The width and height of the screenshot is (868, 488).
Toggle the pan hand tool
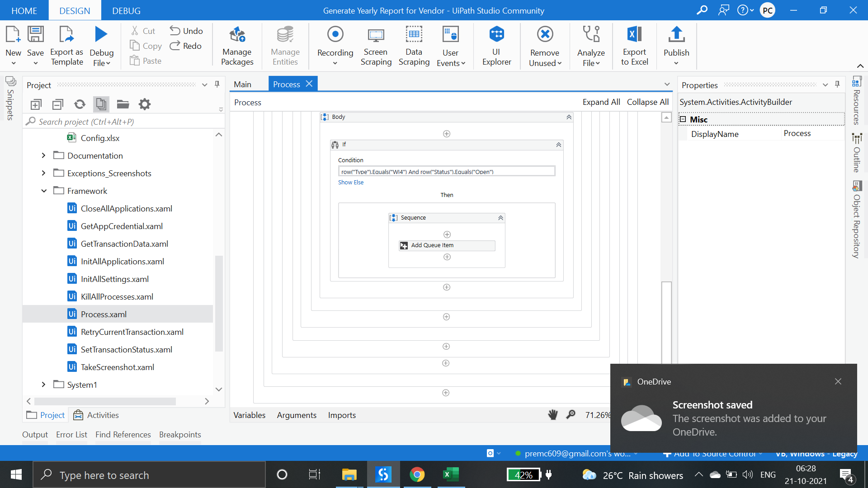tap(552, 415)
